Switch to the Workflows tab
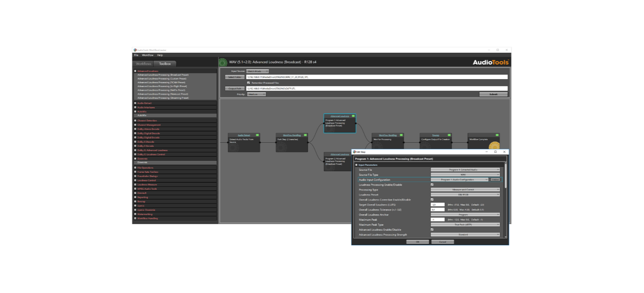 (143, 64)
